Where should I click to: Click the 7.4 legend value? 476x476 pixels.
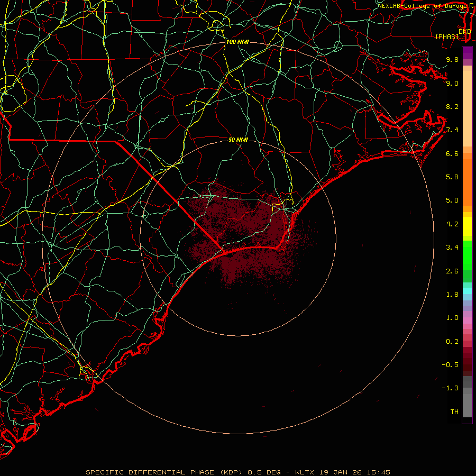coord(452,130)
